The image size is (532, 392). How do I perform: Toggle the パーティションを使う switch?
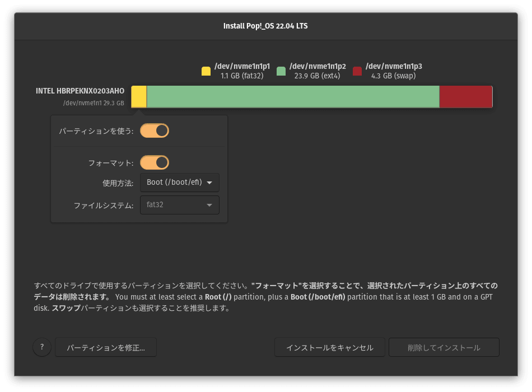tap(155, 130)
